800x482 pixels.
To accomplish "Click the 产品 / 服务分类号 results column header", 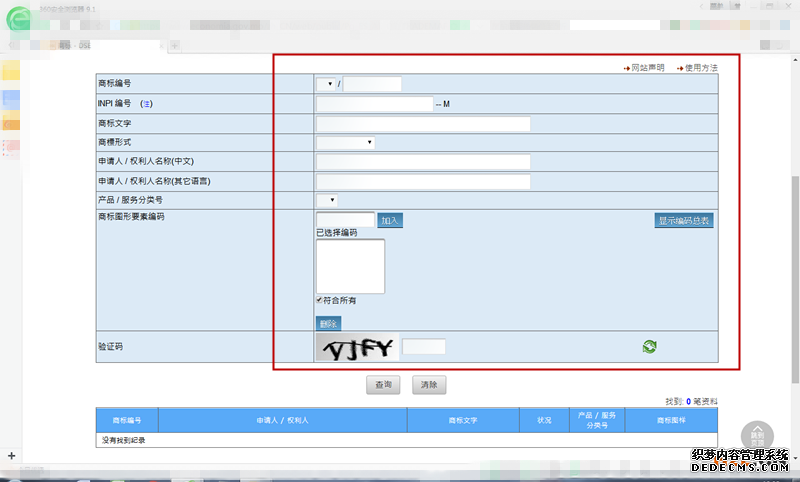I will pos(597,420).
